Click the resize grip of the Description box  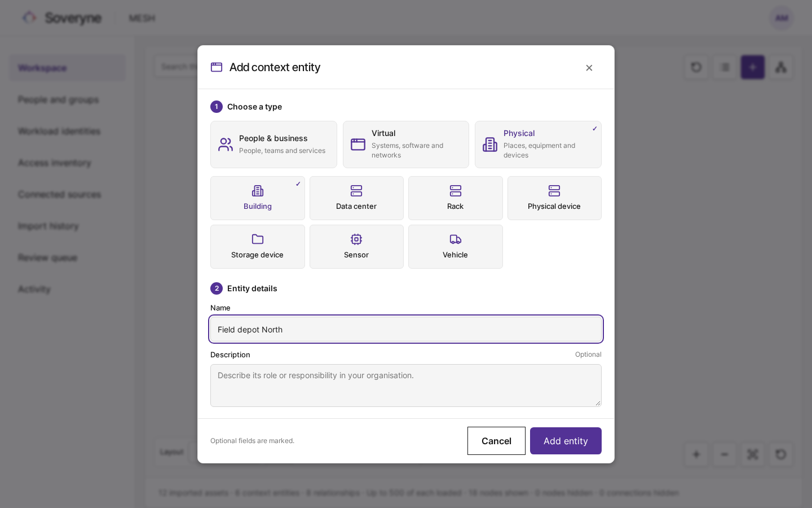(598, 403)
